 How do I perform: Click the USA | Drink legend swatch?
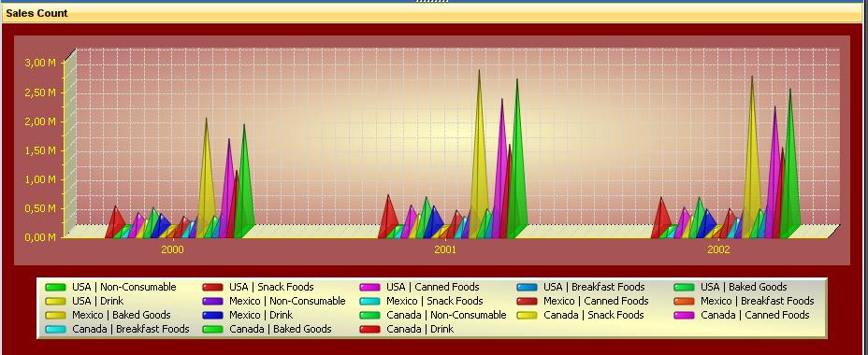tap(55, 302)
